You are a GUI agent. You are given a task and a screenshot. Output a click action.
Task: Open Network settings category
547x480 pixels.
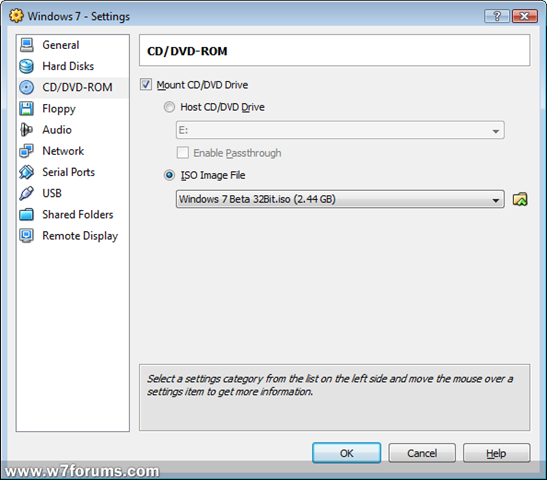tap(63, 151)
